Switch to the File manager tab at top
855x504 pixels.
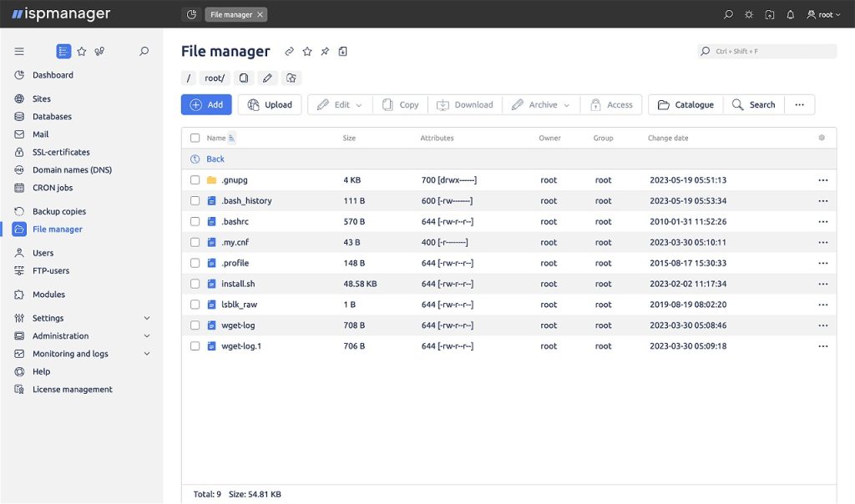232,14
